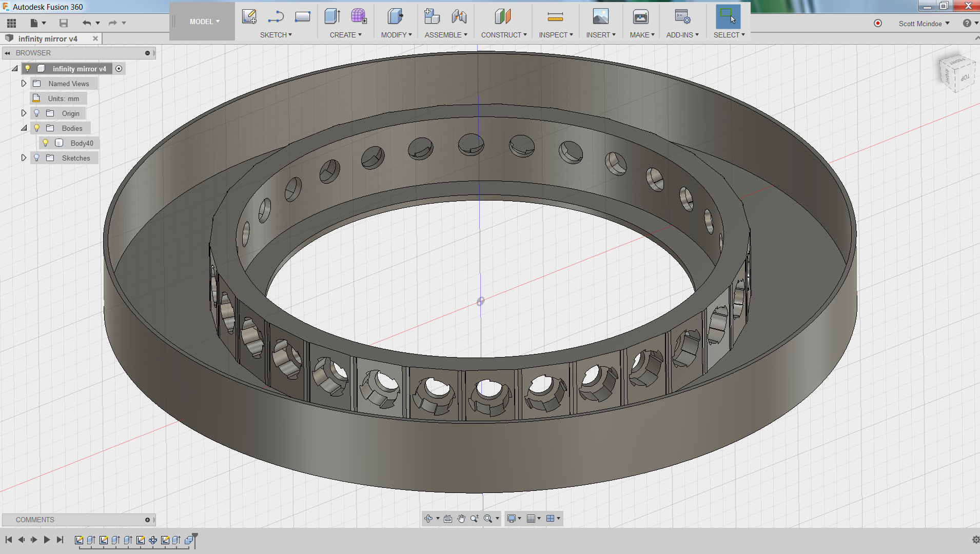Toggle the Origin folder lightbulb
The height and width of the screenshot is (554, 980).
[36, 113]
